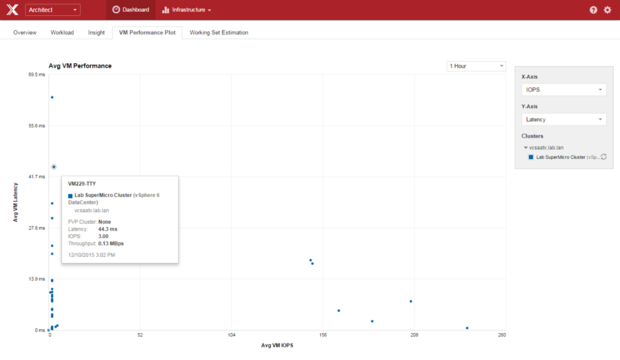
Task: Click the highest latency point near 63 ms
Action: point(52,97)
